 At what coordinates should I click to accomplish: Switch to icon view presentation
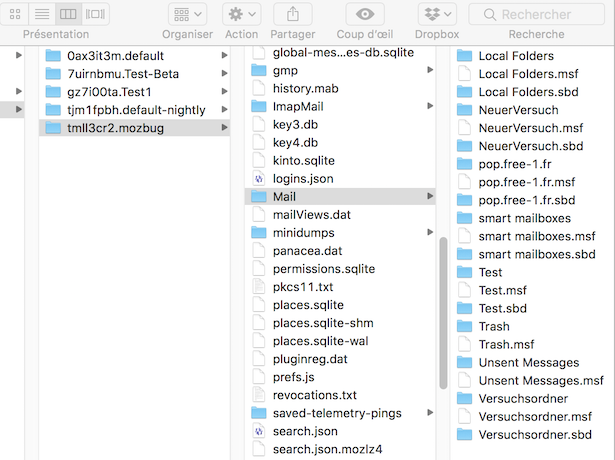(15, 14)
